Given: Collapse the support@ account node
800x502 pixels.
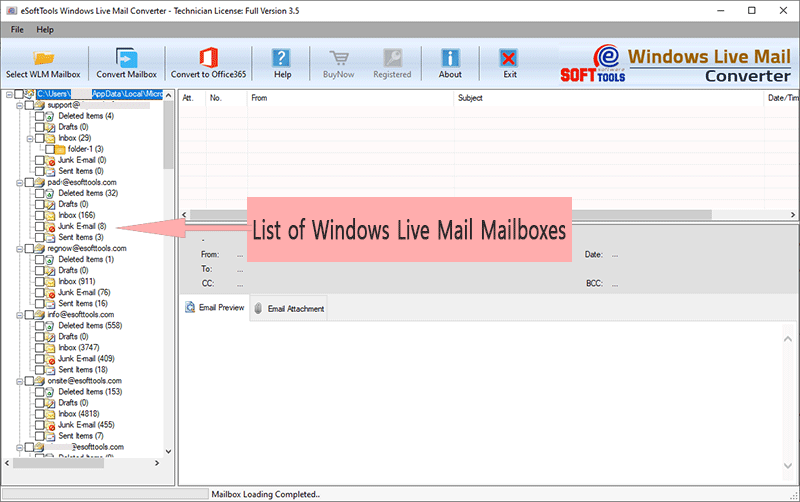Looking at the screenshot, I should coord(19,106).
